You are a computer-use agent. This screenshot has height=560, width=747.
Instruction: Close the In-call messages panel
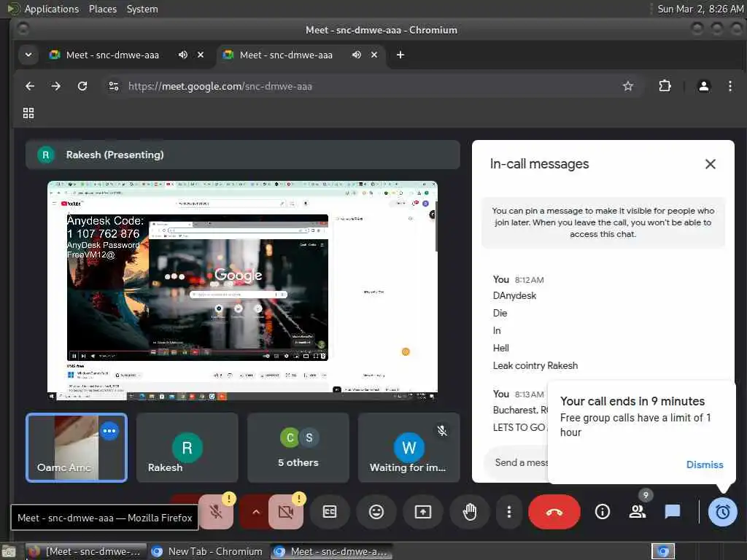pos(711,164)
